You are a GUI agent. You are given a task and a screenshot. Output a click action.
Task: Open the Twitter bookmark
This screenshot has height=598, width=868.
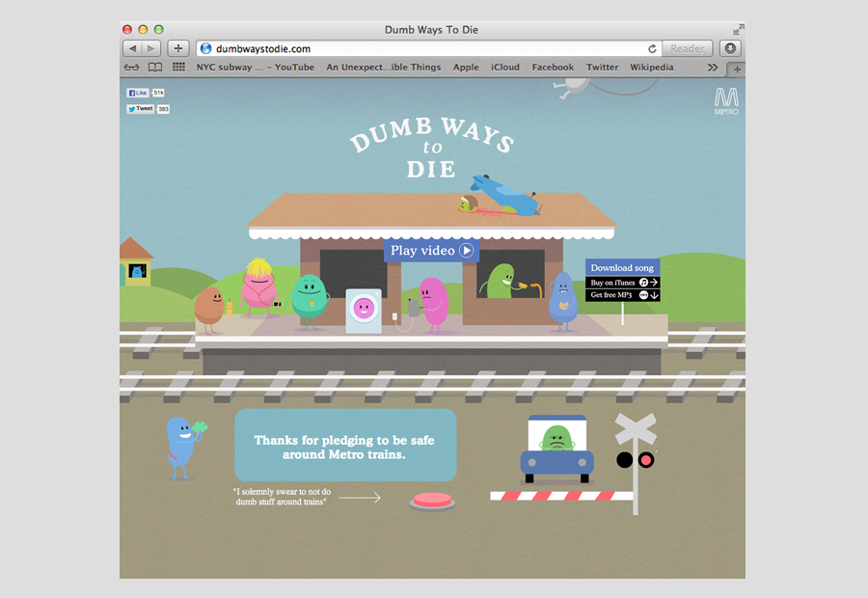602,67
